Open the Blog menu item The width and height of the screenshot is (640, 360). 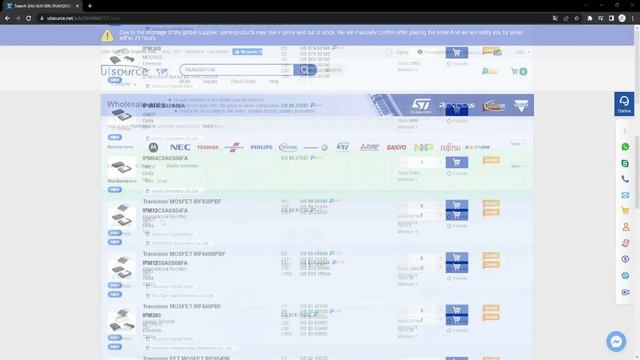(273, 81)
